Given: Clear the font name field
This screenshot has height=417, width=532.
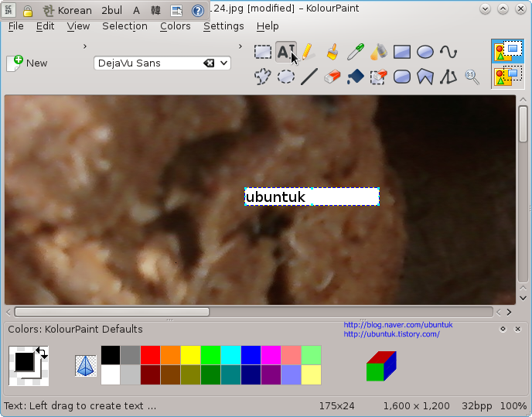Looking at the screenshot, I should tap(209, 63).
